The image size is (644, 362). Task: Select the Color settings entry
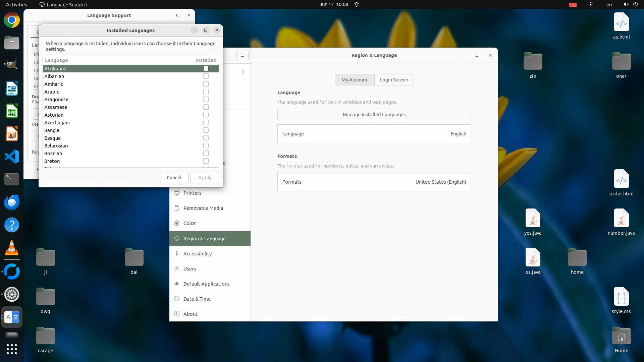190,223
